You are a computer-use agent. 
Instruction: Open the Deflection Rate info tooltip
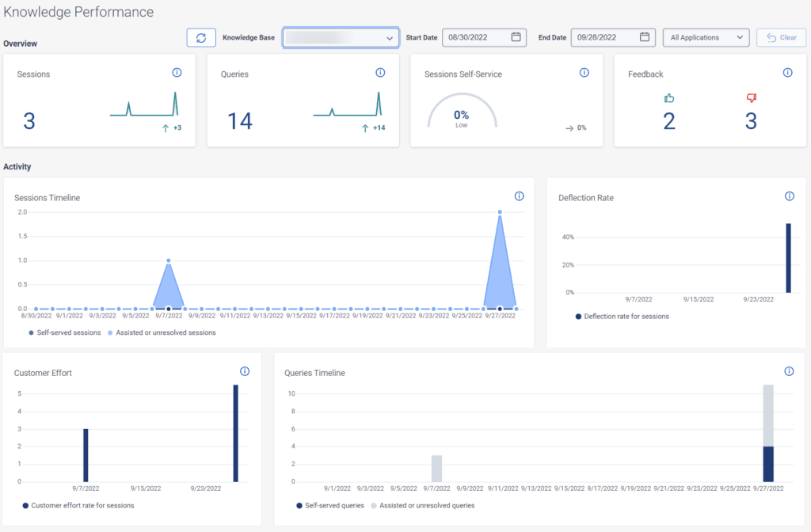tap(789, 197)
